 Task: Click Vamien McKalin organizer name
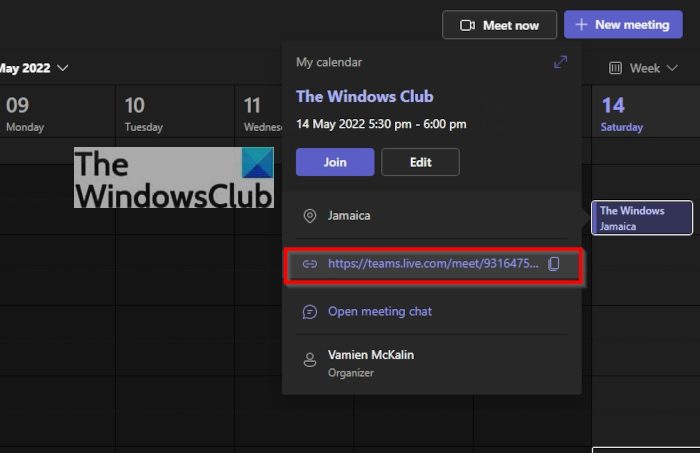371,355
